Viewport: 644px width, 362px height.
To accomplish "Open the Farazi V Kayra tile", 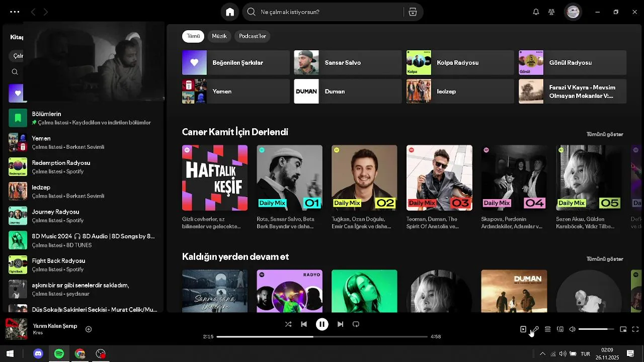I will pos(573,92).
